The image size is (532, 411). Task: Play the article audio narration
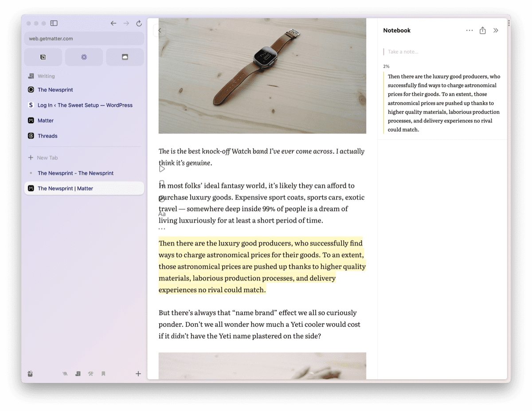click(162, 169)
